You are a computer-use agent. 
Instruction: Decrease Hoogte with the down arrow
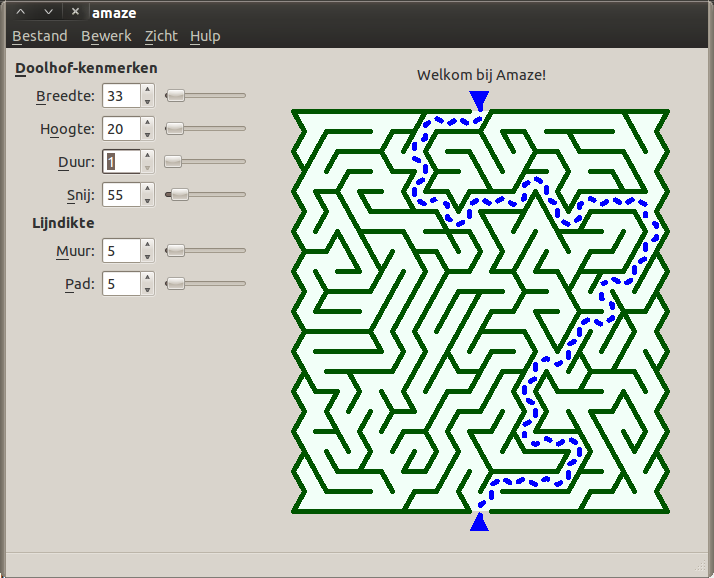(x=148, y=134)
